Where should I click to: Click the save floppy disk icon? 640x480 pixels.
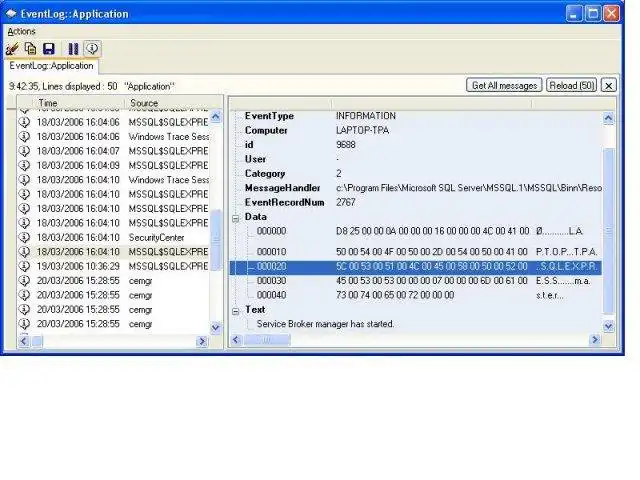coord(49,49)
